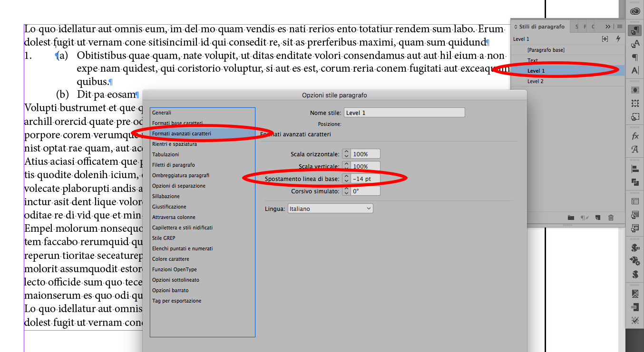The image size is (644, 352).
Task: Open the Table panel icon
Action: [635, 201]
